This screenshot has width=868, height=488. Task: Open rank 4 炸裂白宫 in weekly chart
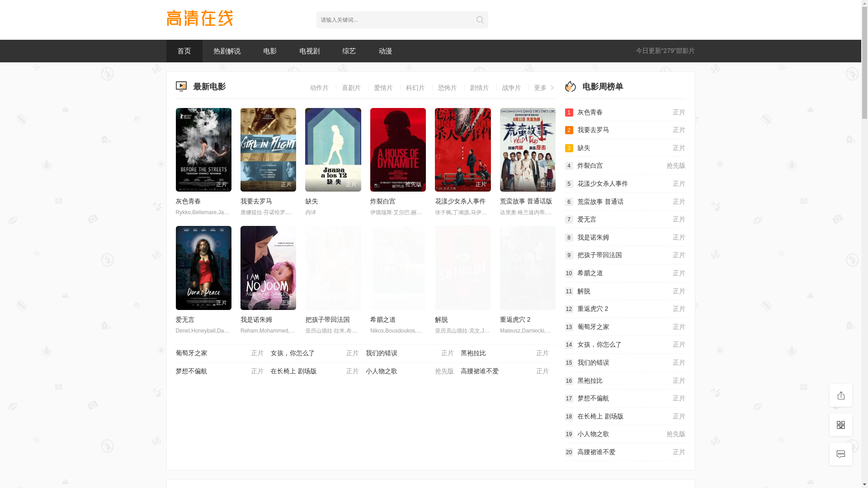625,165
